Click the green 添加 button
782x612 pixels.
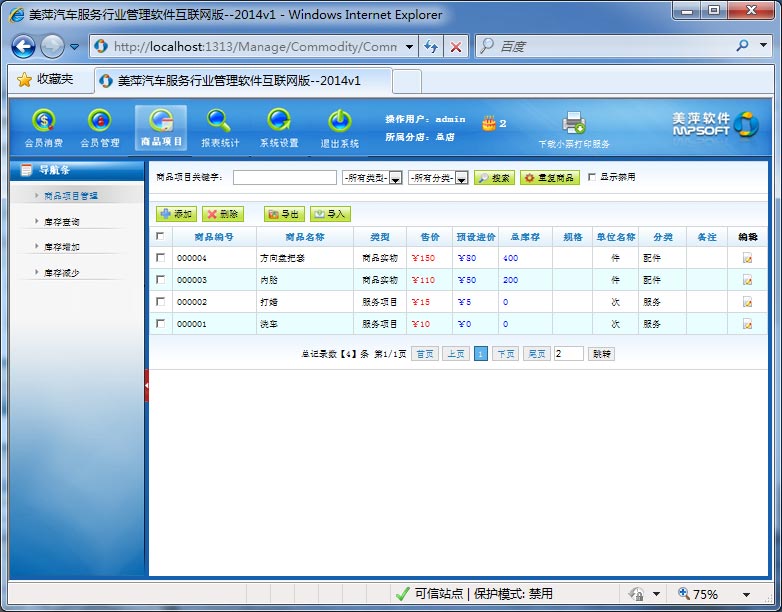pos(176,214)
